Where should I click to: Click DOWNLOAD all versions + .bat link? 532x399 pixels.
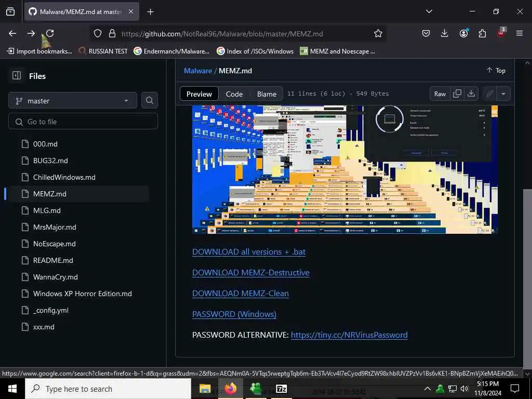(249, 252)
